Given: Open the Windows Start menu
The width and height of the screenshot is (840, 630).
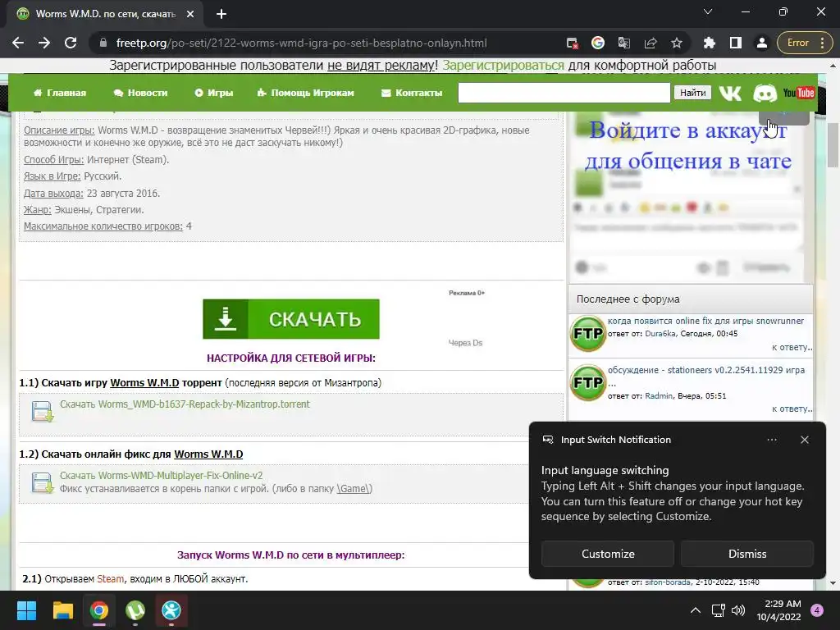Looking at the screenshot, I should coord(26,610).
